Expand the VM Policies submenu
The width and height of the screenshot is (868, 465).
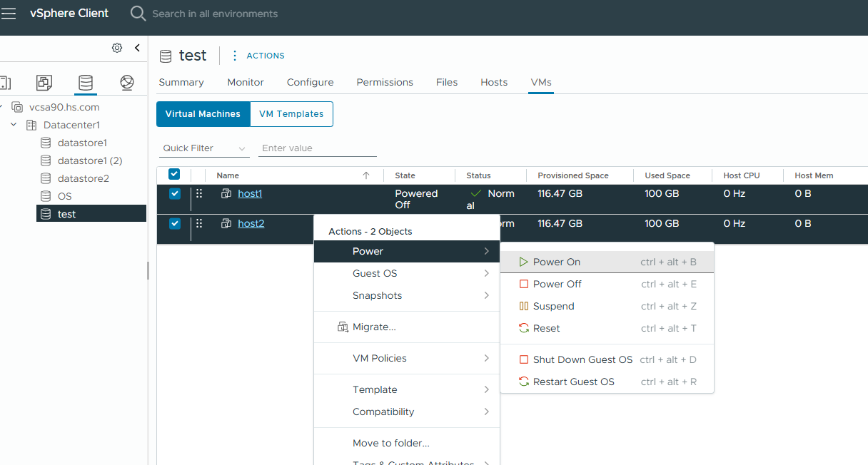407,358
